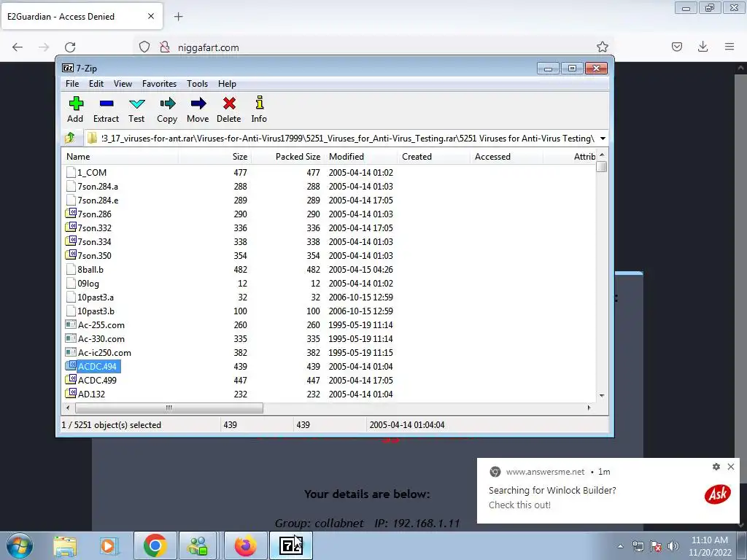The image size is (747, 560).
Task: Open the File menu
Action: point(72,84)
